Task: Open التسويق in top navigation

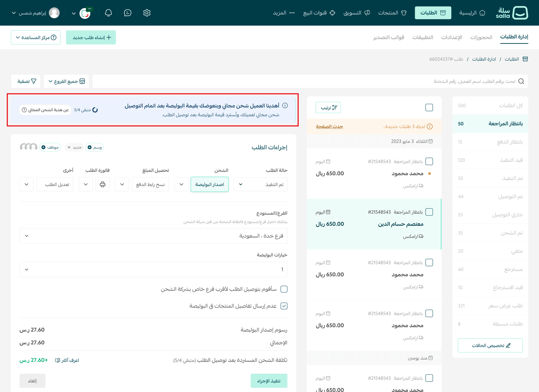Action: (x=356, y=13)
